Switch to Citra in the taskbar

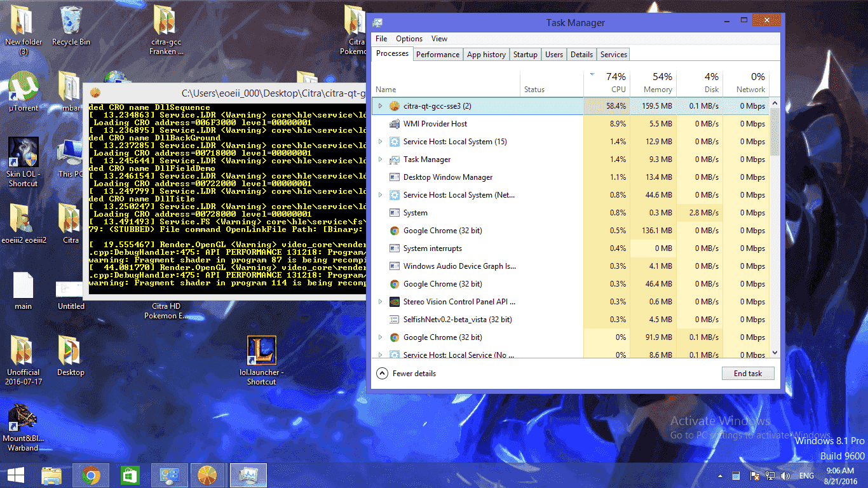pyautogui.click(x=207, y=475)
